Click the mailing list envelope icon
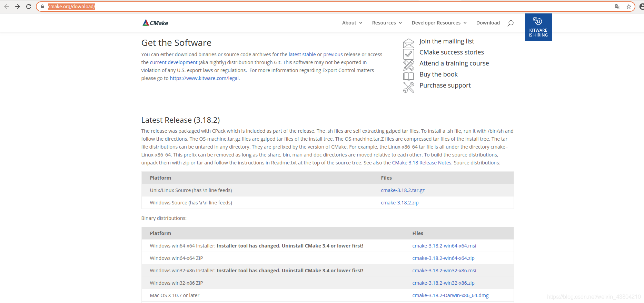This screenshot has width=644, height=303. [408, 43]
